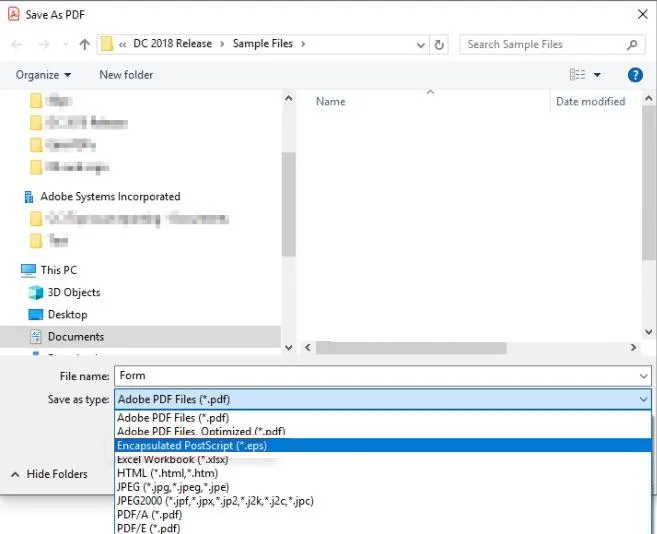
Task: Sort files by Name column
Action: 331,101
